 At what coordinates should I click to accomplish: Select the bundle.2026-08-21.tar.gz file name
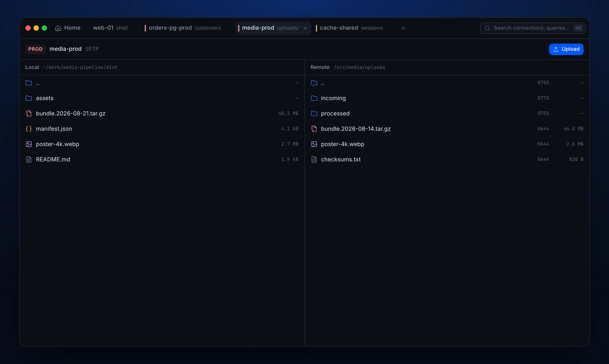click(x=71, y=114)
